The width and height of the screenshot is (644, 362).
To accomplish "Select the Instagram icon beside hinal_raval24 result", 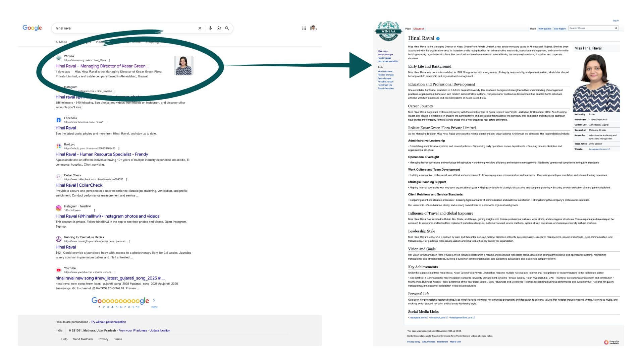I will [x=59, y=88].
